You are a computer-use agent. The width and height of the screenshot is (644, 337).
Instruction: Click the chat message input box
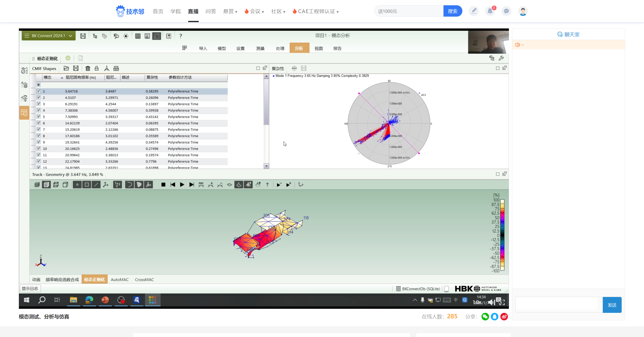559,305
